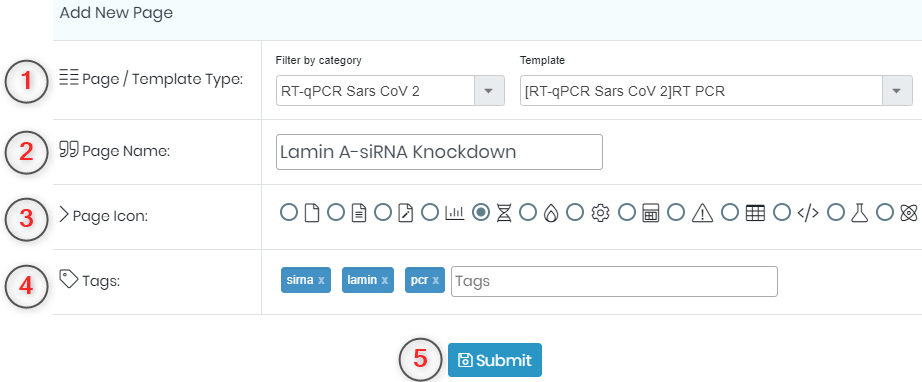The image size is (922, 382).
Task: Select the radio button beside the atom icon
Action: 885,212
